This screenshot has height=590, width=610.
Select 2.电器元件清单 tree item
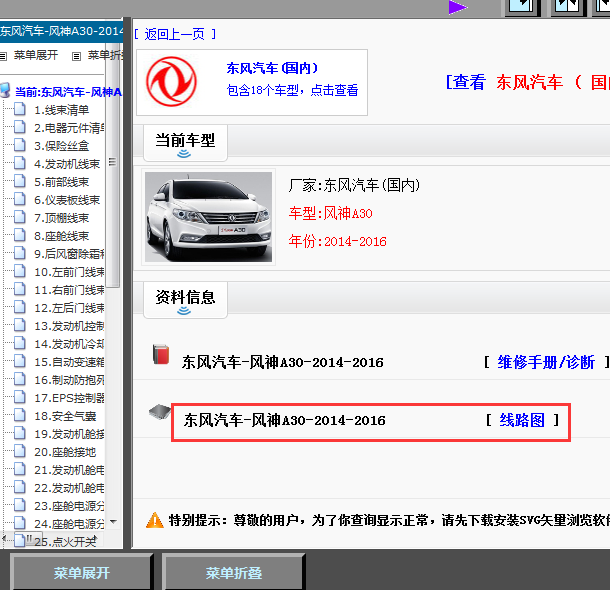pos(69,128)
